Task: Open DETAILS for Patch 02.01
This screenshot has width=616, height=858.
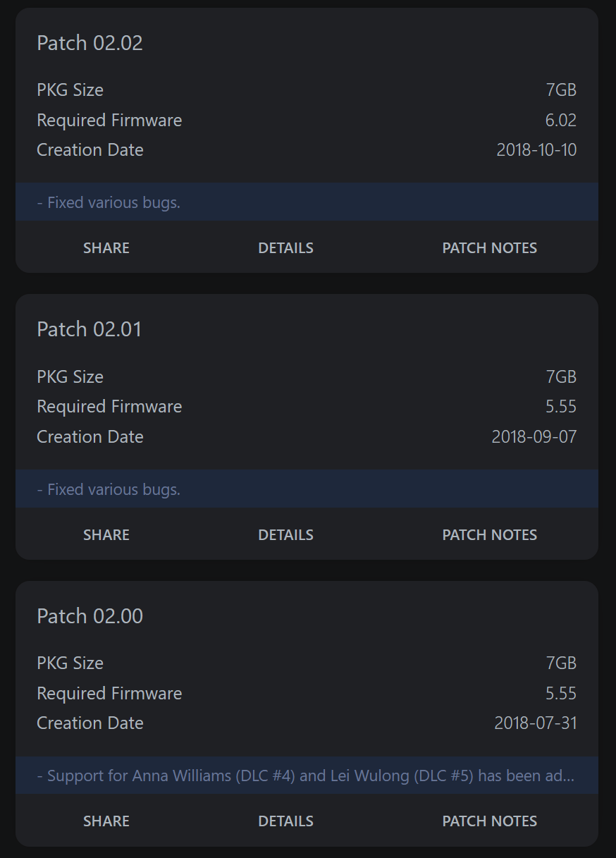Action: click(285, 535)
